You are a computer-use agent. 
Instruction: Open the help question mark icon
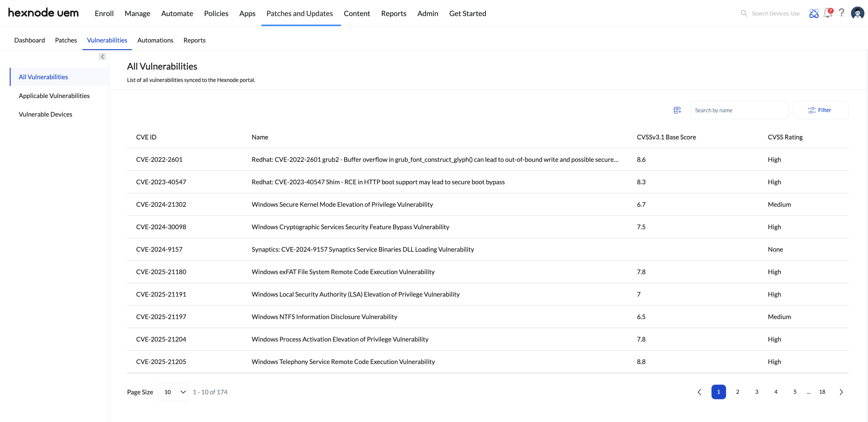coord(841,13)
